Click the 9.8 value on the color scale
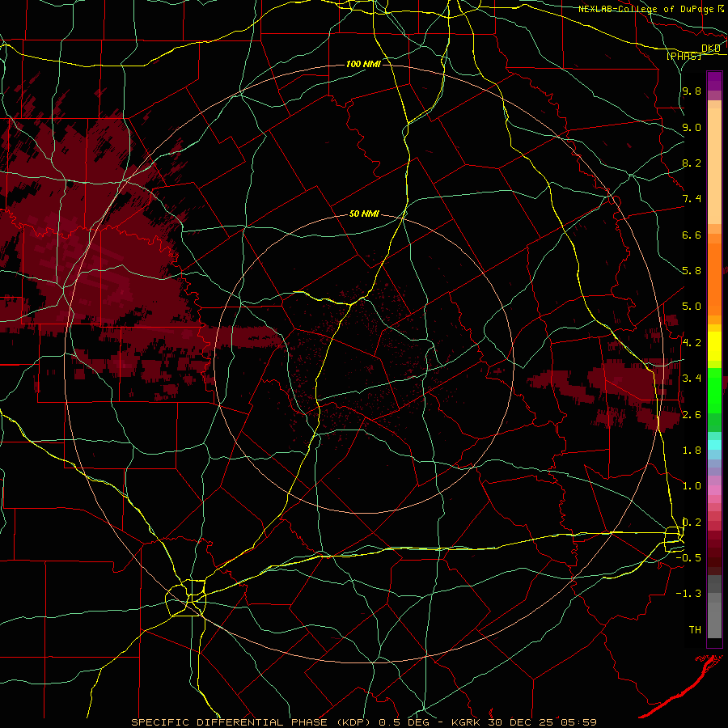Viewport: 728px width, 728px height. pos(692,91)
